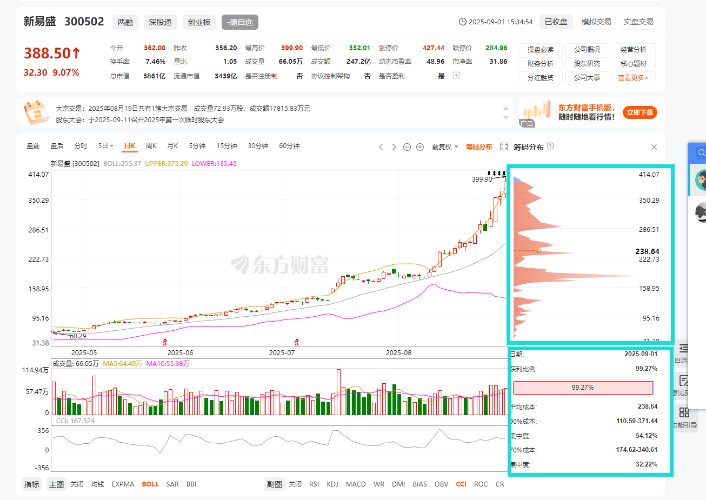Click the red event marker under 2025-06
The width and height of the screenshot is (706, 500).
(165, 342)
